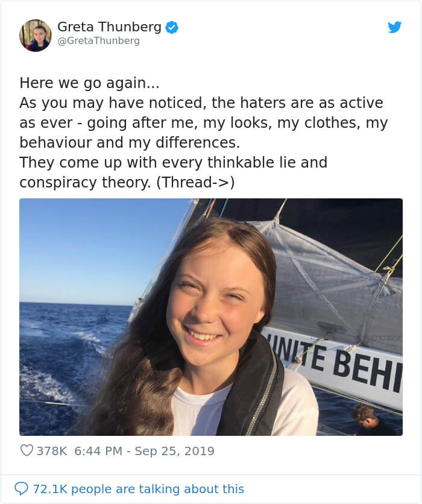This screenshot has height=504, width=422.
Task: Click the grey sail in the photo
Action: 338,271
